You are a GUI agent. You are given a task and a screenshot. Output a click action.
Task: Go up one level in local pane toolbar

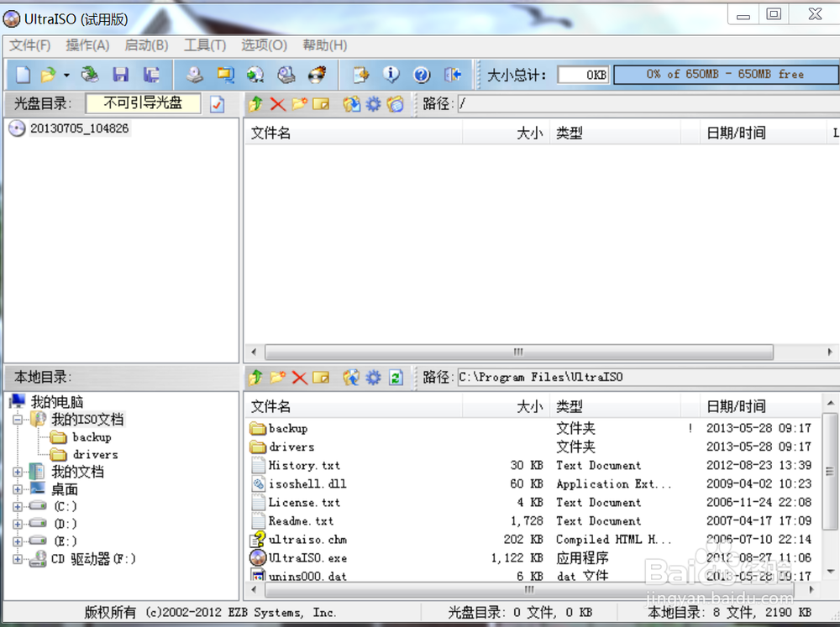(x=255, y=378)
